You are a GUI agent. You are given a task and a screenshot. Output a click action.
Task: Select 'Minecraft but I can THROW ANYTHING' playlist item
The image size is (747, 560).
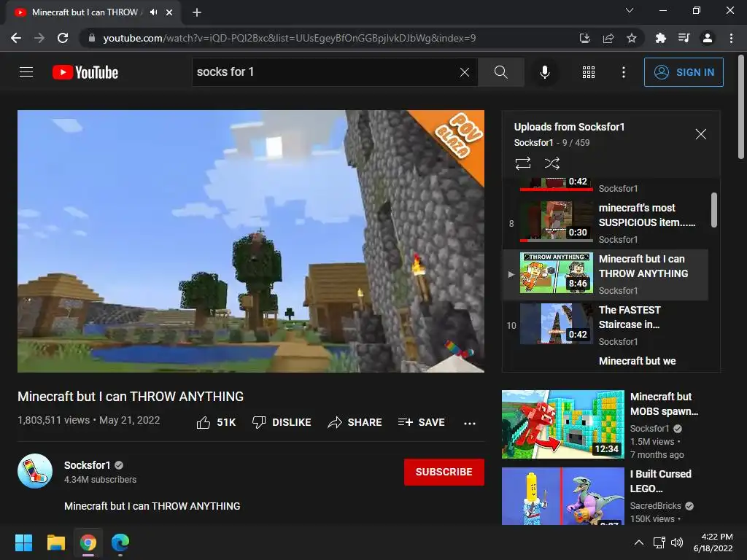tap(605, 275)
